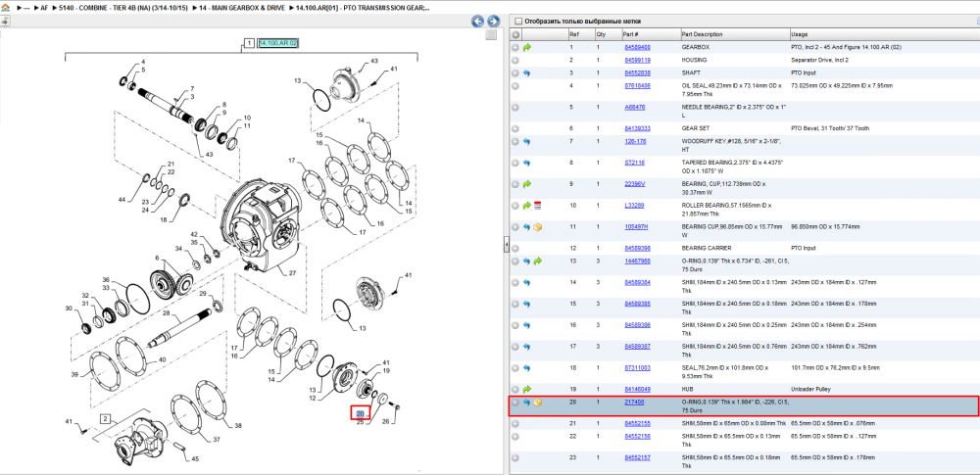The width and height of the screenshot is (980, 475).
Task: Click the blue reply arrow in SHAFT row
Action: click(x=527, y=73)
